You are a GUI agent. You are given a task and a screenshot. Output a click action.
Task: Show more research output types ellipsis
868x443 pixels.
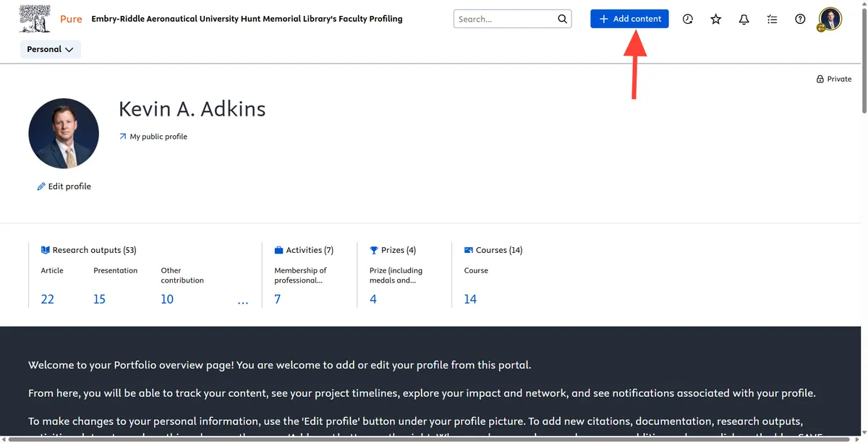click(x=243, y=302)
